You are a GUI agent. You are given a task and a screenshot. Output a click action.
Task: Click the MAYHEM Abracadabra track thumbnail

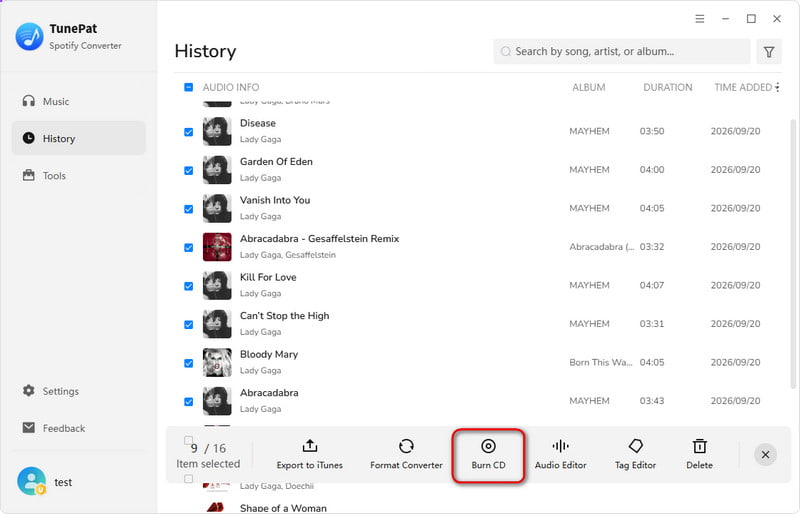(x=217, y=401)
